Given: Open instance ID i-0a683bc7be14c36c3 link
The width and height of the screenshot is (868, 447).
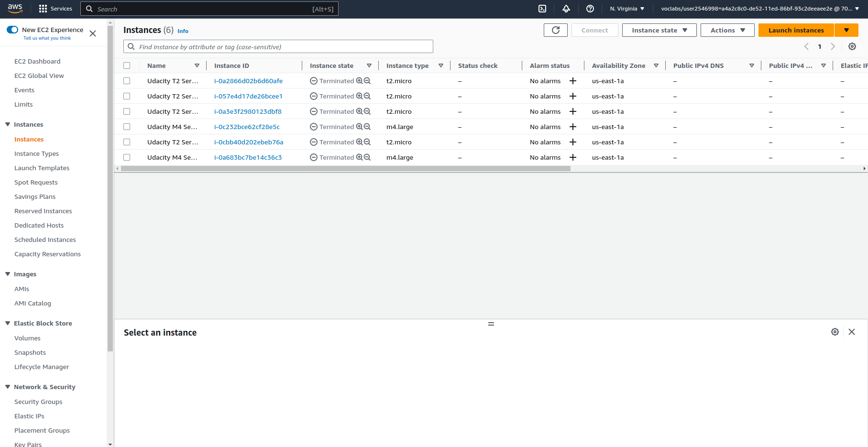Looking at the screenshot, I should [x=248, y=157].
